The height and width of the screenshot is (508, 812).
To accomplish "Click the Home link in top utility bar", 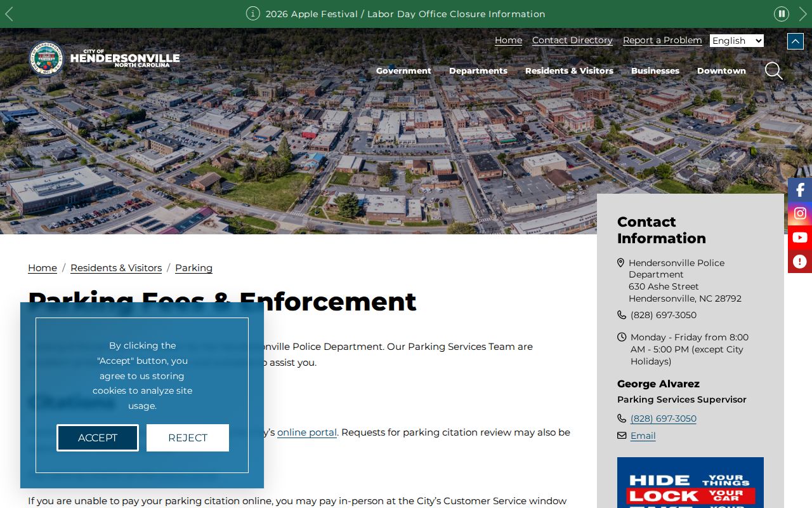I will (508, 40).
